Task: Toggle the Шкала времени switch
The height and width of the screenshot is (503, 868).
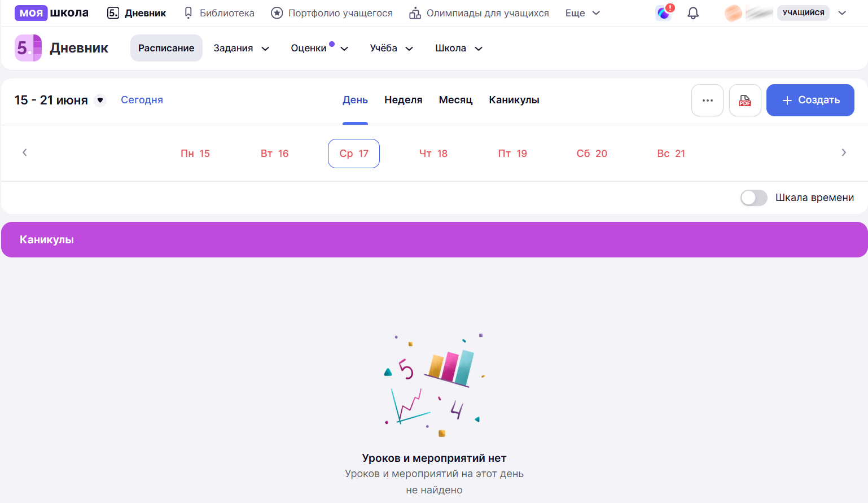Action: tap(753, 198)
